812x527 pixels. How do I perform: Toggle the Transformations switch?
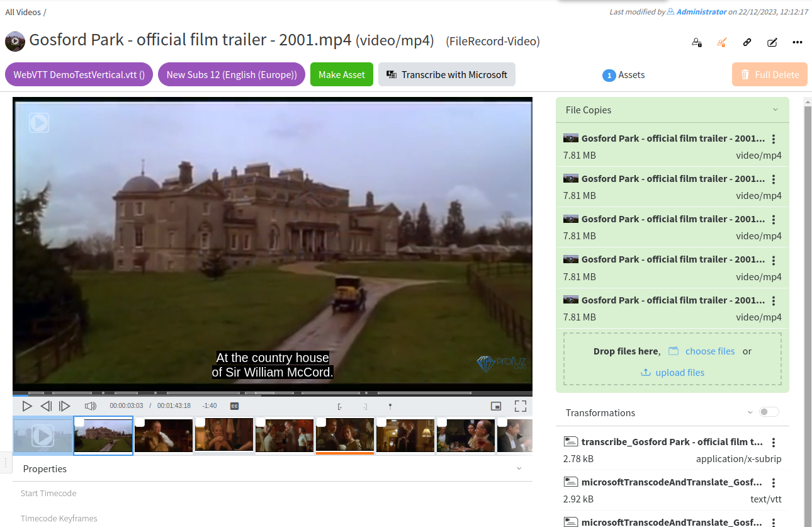pyautogui.click(x=769, y=412)
